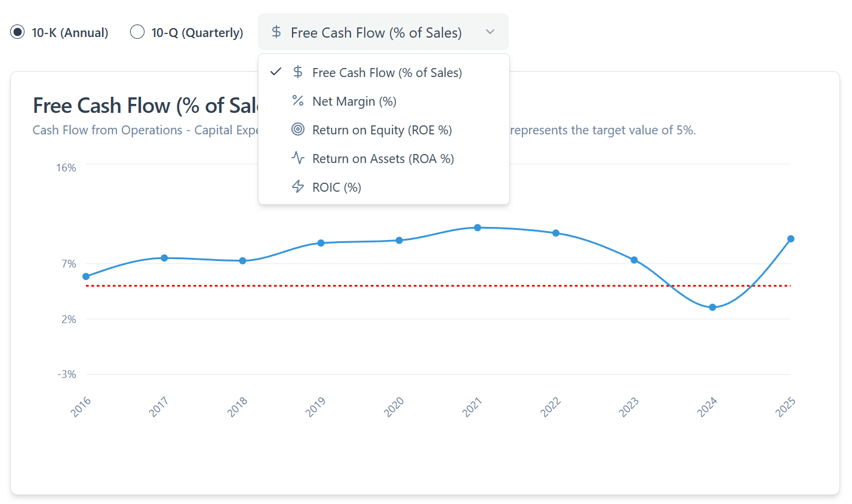Screen dimensions: 852x504
Task: Choose Return on Assets (ROA %) option
Action: click(x=383, y=159)
